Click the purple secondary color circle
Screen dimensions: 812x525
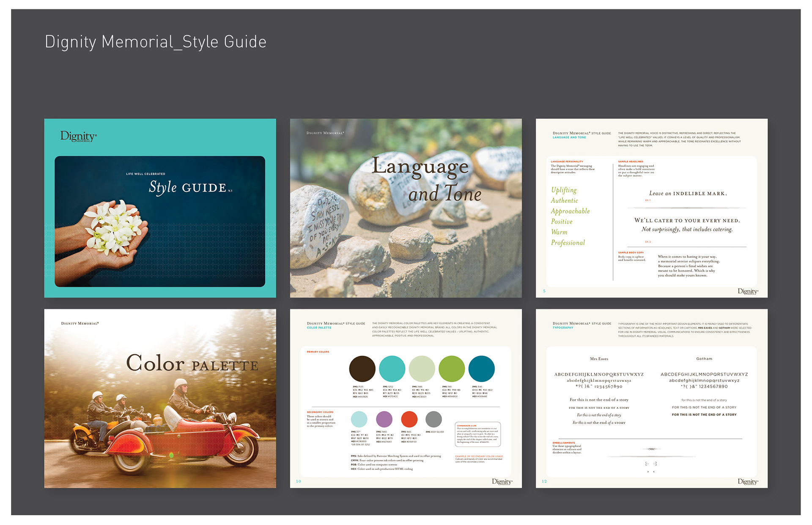[x=384, y=419]
